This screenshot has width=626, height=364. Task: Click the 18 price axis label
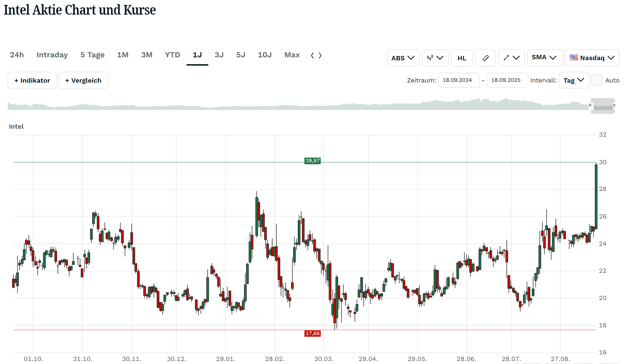tap(603, 325)
